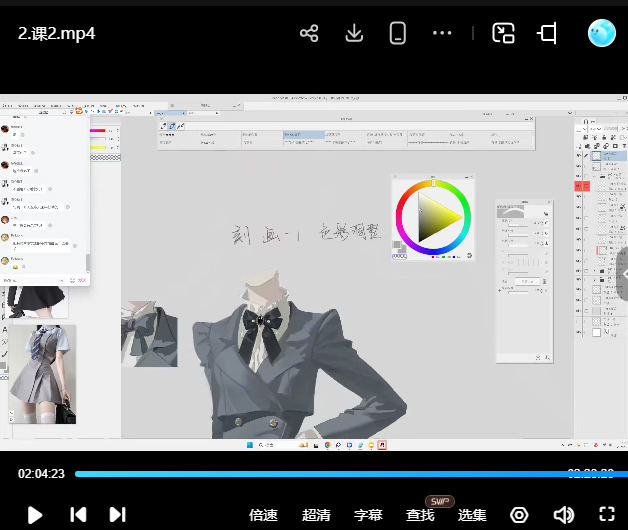628x530 pixels.
Task: Click the pin window icon beside the avatar
Action: 547,33
